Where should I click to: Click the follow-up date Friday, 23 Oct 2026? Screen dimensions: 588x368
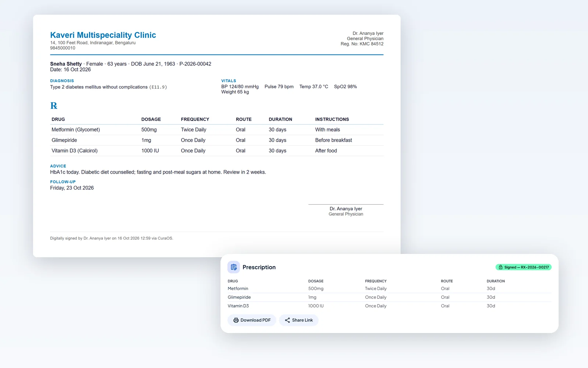click(x=72, y=188)
